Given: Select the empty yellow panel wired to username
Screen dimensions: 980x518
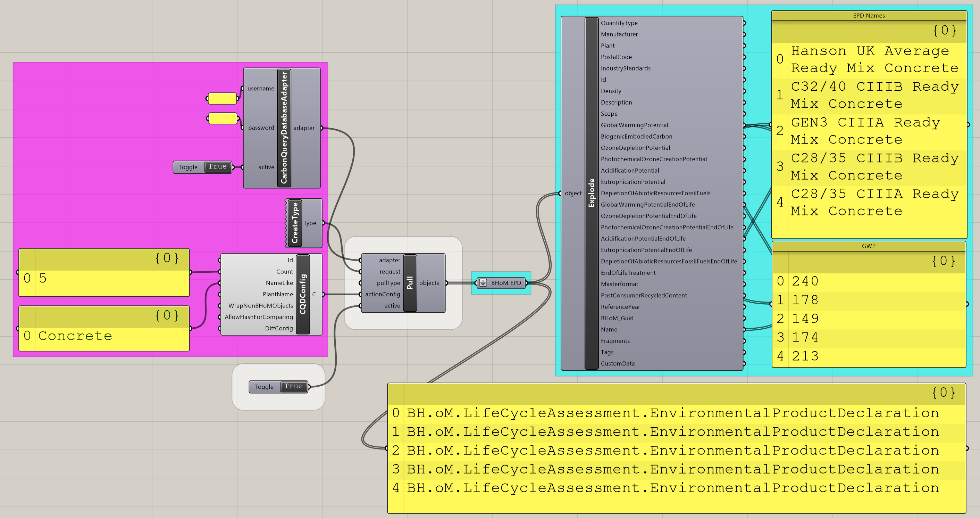Looking at the screenshot, I should click(223, 99).
